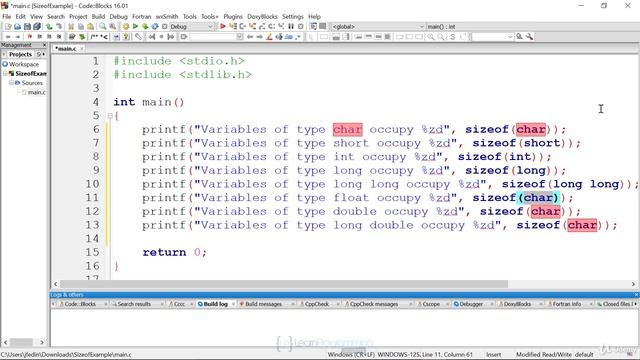Toggle bookmark with the red flag icon
Screen dimensions: 640x360
click(29, 37)
